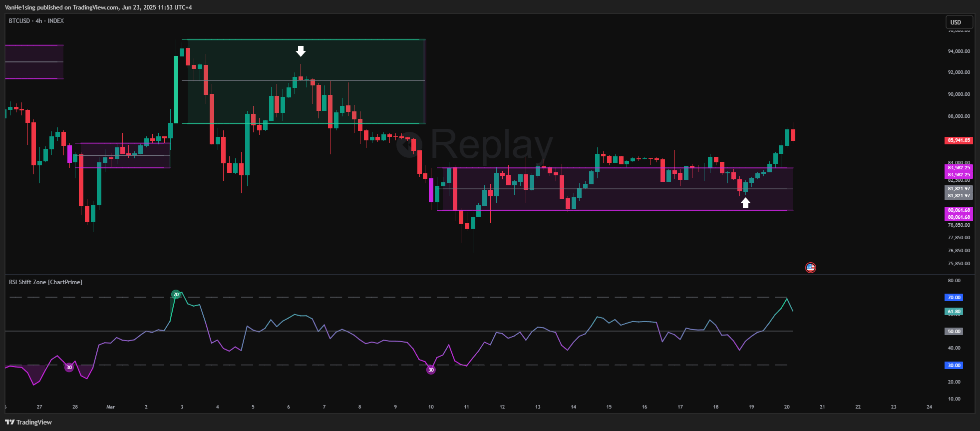Click the 40.00 RSI scale label

pos(954,348)
